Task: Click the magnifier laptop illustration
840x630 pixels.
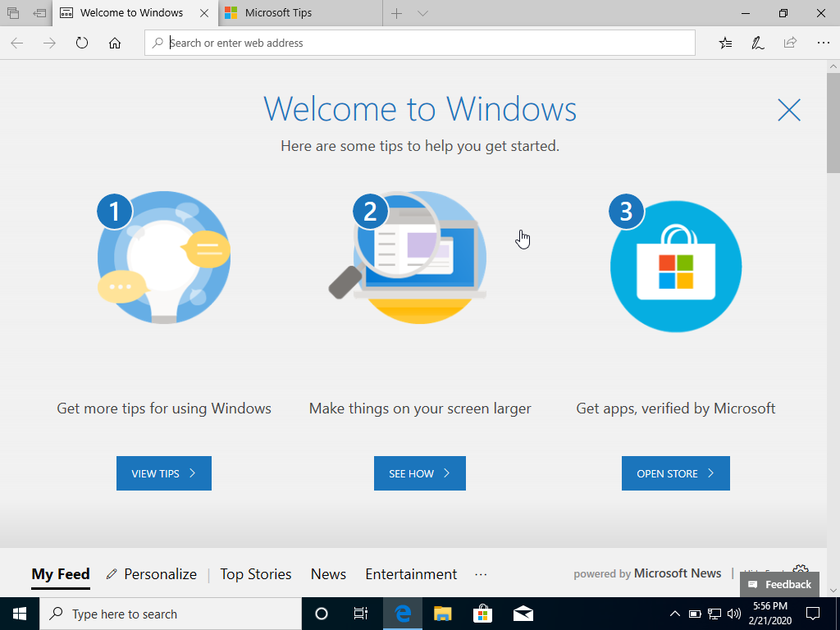Action: click(x=409, y=257)
